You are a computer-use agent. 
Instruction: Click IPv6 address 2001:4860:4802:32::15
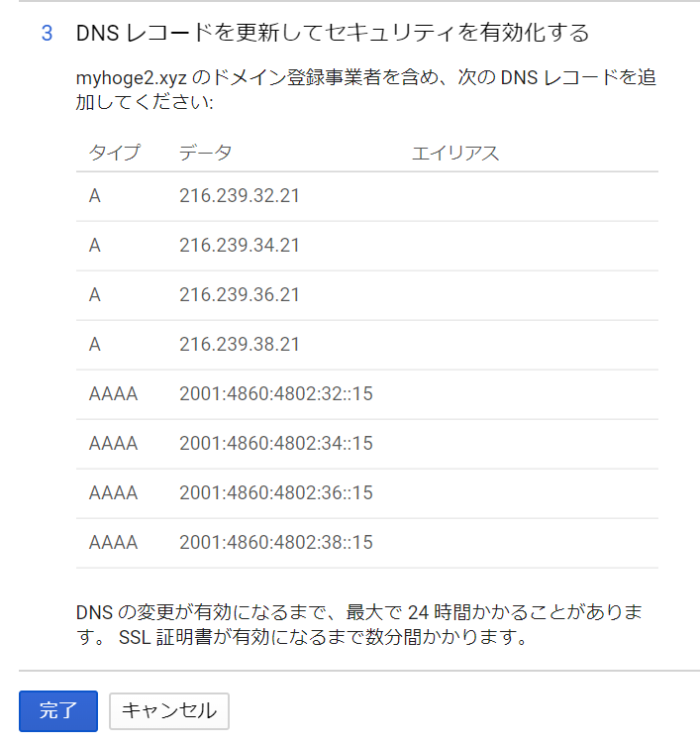pos(275,394)
